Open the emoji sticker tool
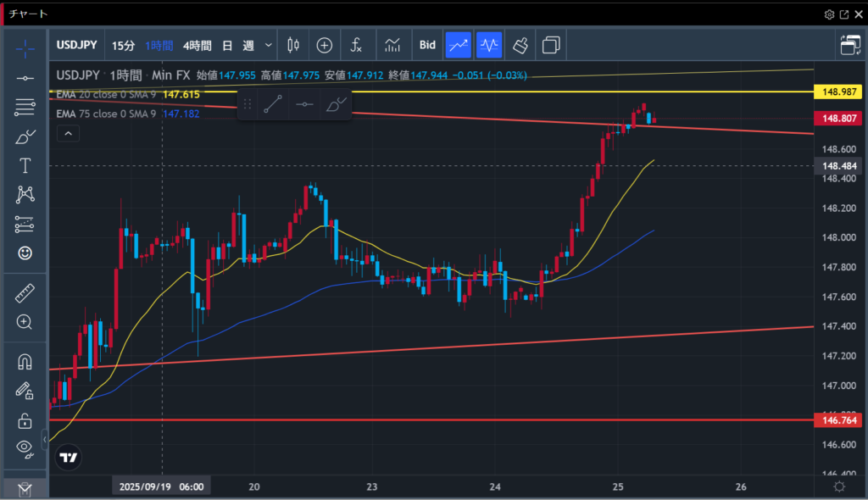This screenshot has width=868, height=500. click(x=25, y=253)
